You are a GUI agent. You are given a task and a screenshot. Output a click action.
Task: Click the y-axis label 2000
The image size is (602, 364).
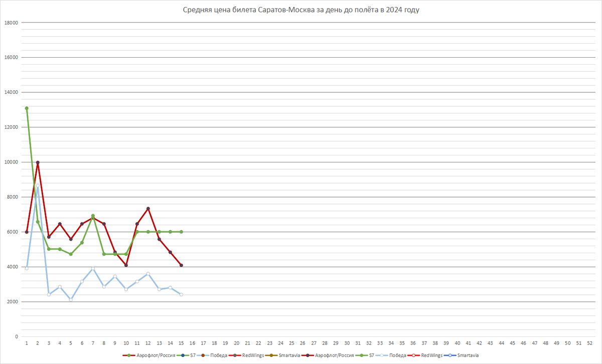point(13,302)
